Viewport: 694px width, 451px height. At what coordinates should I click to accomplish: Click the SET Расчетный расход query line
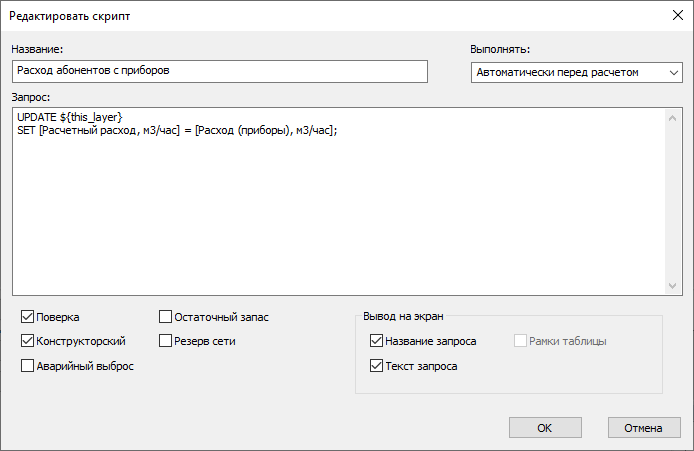tap(176, 131)
